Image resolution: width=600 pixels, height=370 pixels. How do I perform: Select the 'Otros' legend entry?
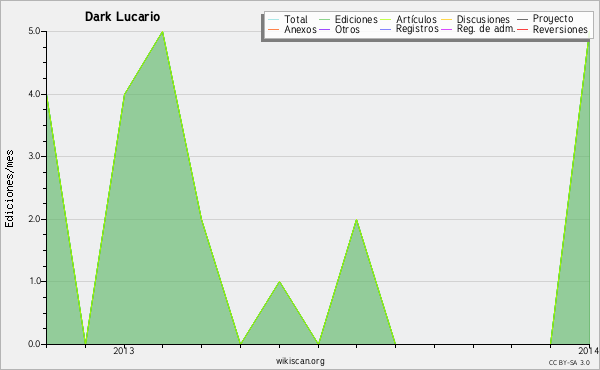tap(347, 29)
